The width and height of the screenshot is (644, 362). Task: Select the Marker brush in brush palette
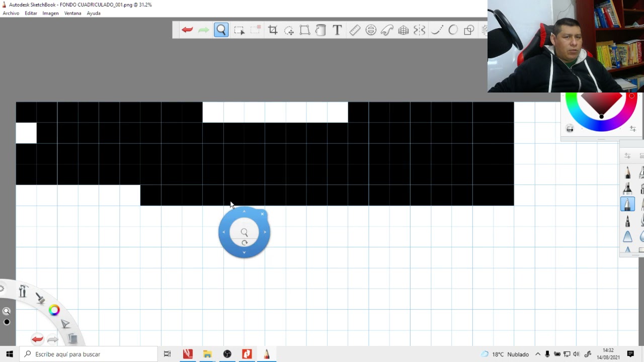point(627,189)
